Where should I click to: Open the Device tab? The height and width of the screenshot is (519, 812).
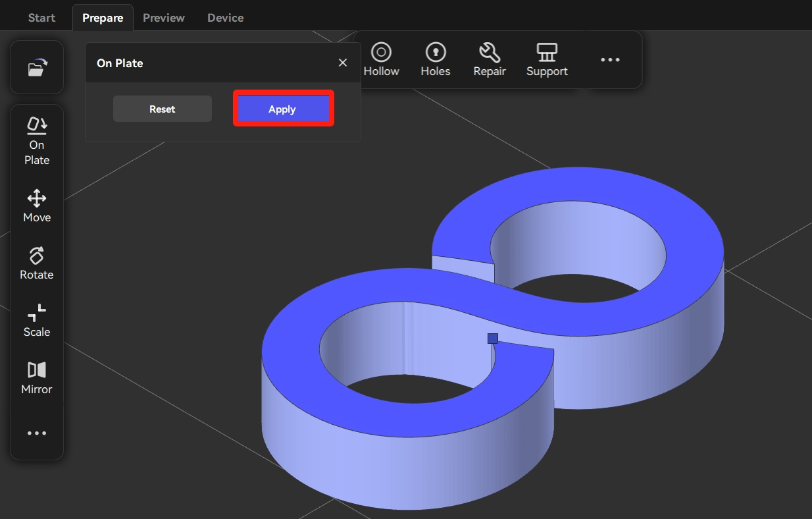225,18
